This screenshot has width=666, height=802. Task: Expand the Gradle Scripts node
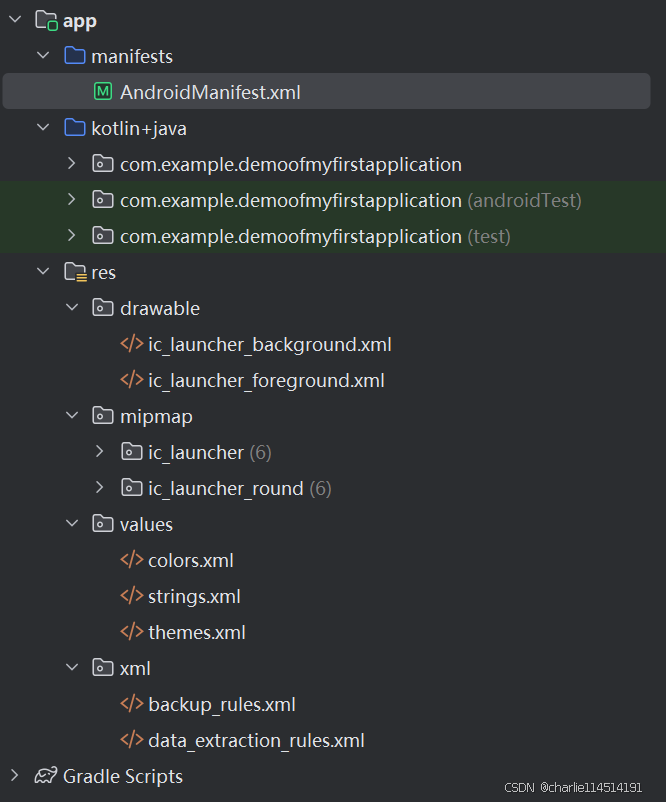(15, 776)
